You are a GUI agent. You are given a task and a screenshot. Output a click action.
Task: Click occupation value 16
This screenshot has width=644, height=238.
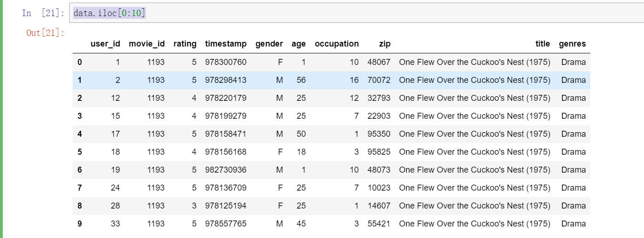pos(354,80)
